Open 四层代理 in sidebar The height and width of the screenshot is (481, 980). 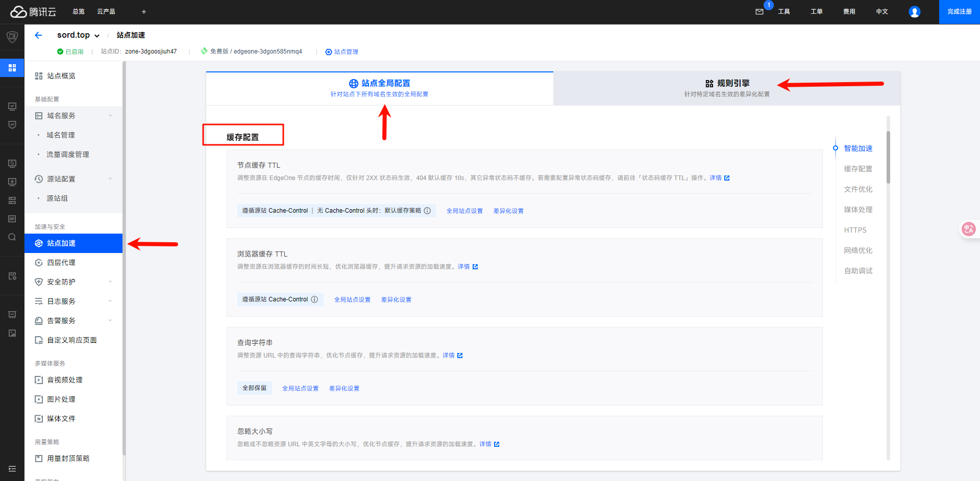tap(61, 263)
